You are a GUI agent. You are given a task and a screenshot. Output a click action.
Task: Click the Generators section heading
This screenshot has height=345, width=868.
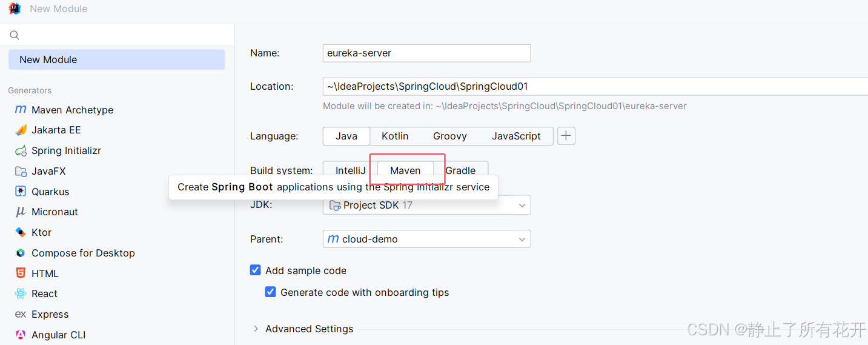pos(30,90)
